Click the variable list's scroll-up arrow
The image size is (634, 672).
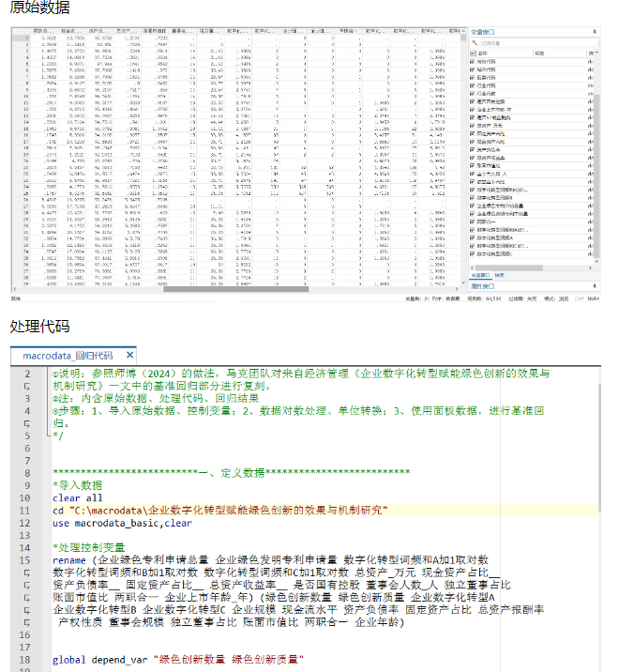596,53
